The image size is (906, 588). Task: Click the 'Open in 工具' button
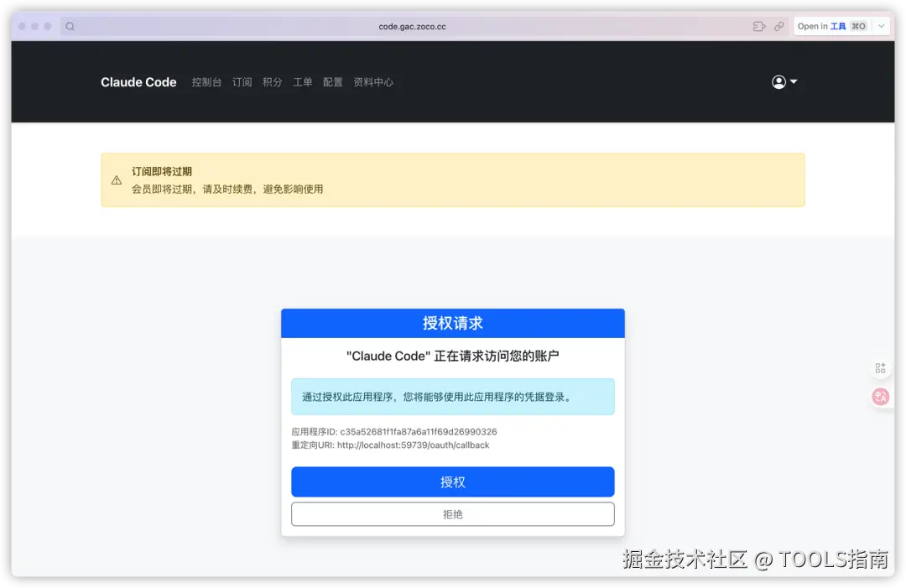pos(832,26)
